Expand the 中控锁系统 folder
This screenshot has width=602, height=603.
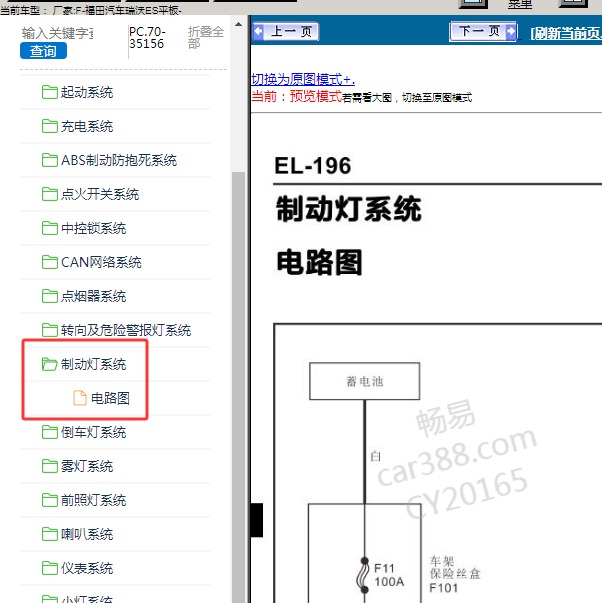93,228
